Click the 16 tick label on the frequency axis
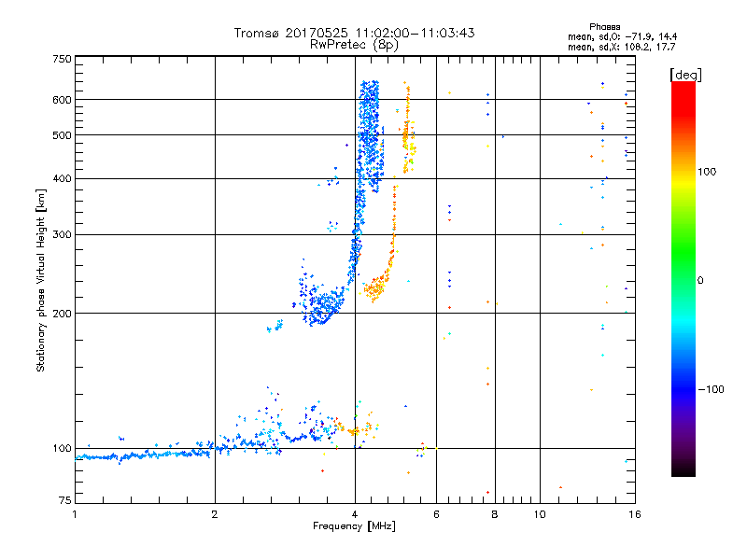Screen dimensions: 747x560 pos(632,514)
